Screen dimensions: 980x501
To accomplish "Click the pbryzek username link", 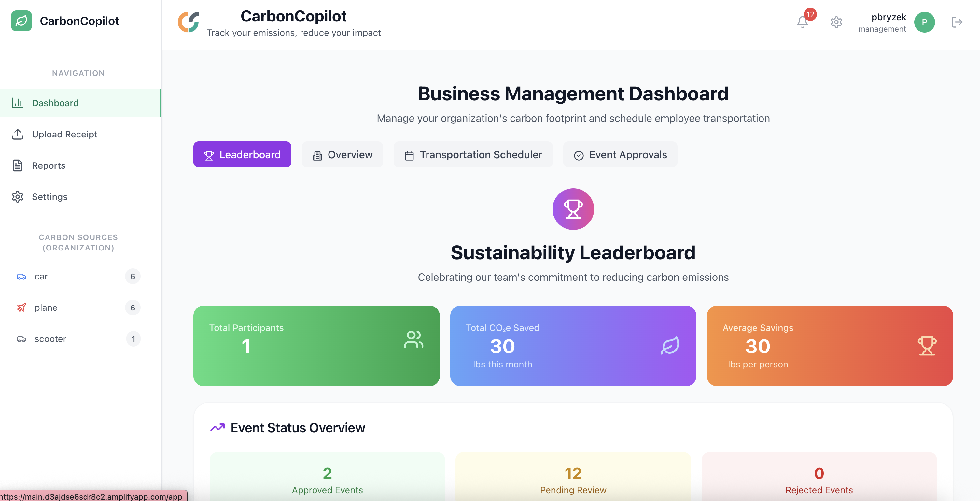I will click(x=888, y=17).
